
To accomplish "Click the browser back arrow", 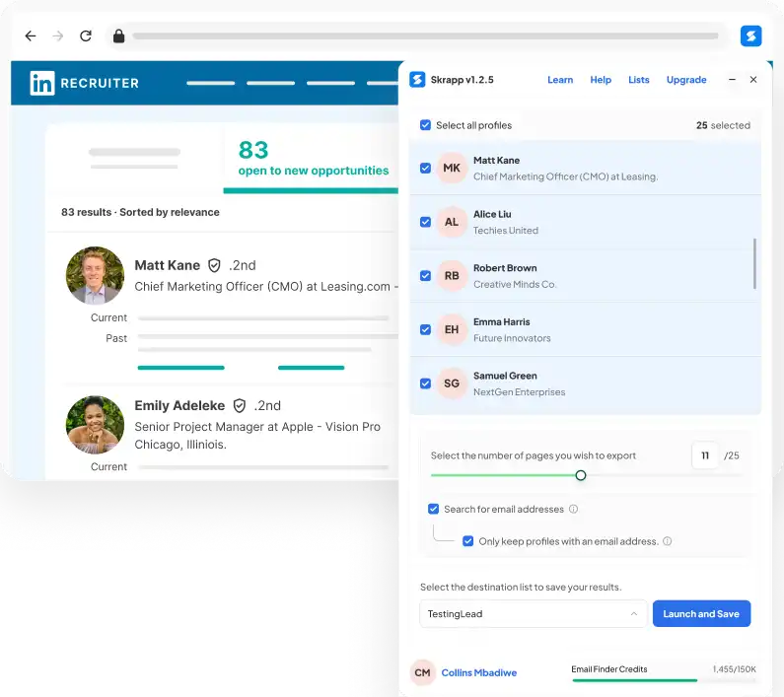I will coord(31,36).
